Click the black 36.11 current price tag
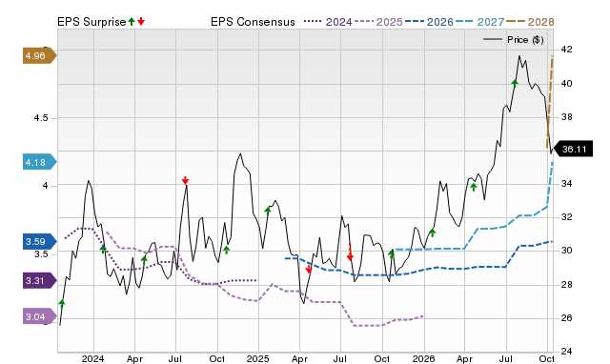 tap(573, 150)
